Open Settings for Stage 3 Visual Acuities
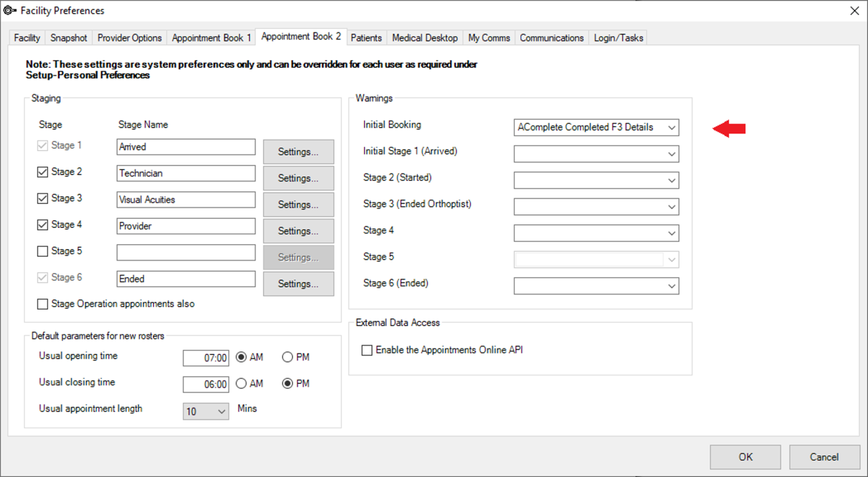This screenshot has height=477, width=868. [x=298, y=205]
